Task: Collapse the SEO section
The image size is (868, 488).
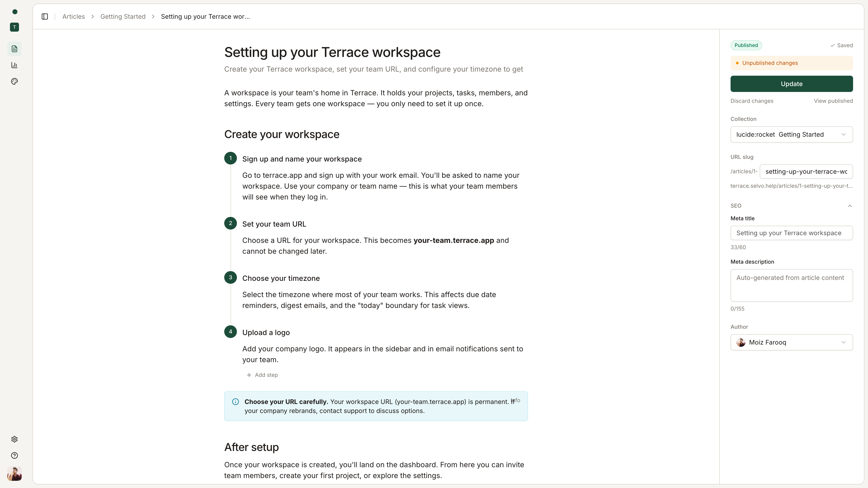Action: [849, 206]
